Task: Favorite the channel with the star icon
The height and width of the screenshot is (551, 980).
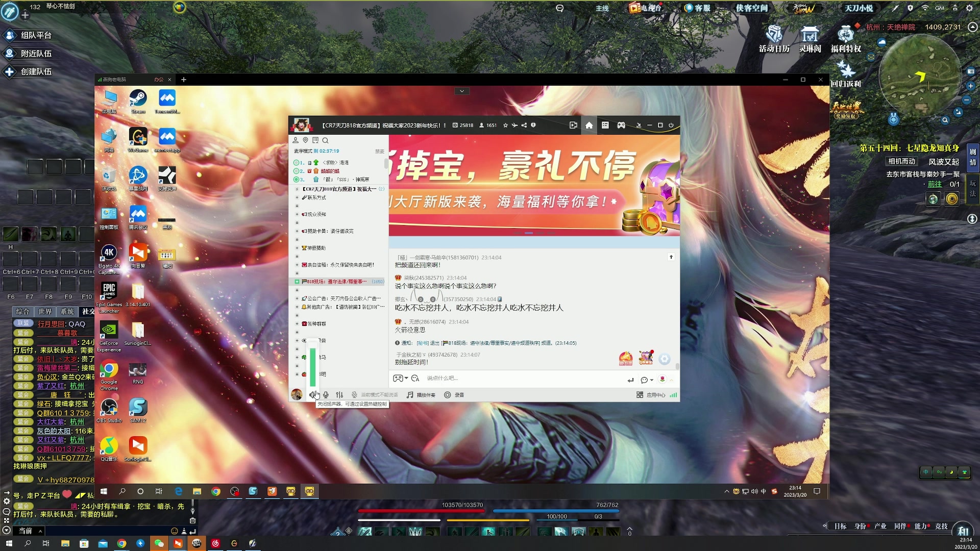Action: [505, 125]
